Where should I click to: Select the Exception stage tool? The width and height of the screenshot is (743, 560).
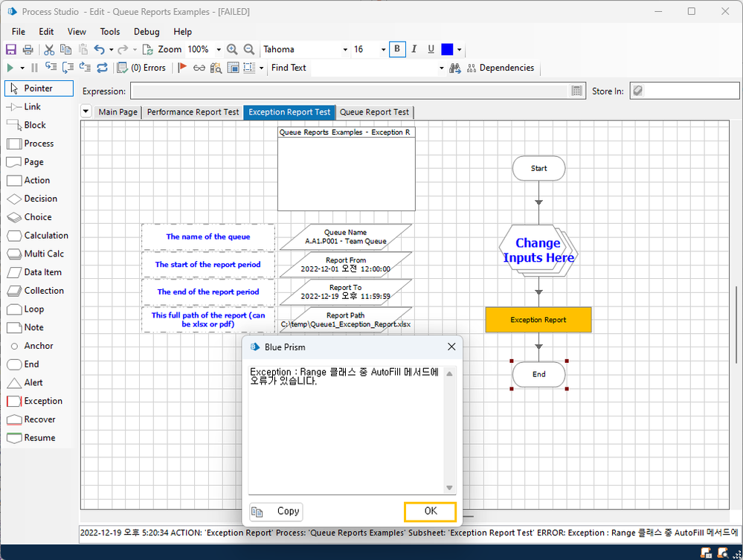pos(38,401)
